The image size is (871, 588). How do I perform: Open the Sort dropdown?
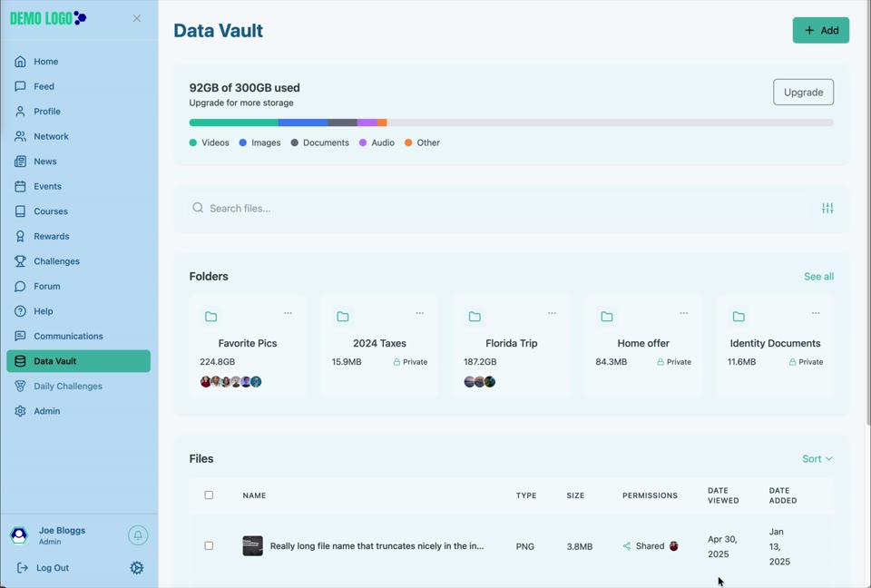click(817, 458)
